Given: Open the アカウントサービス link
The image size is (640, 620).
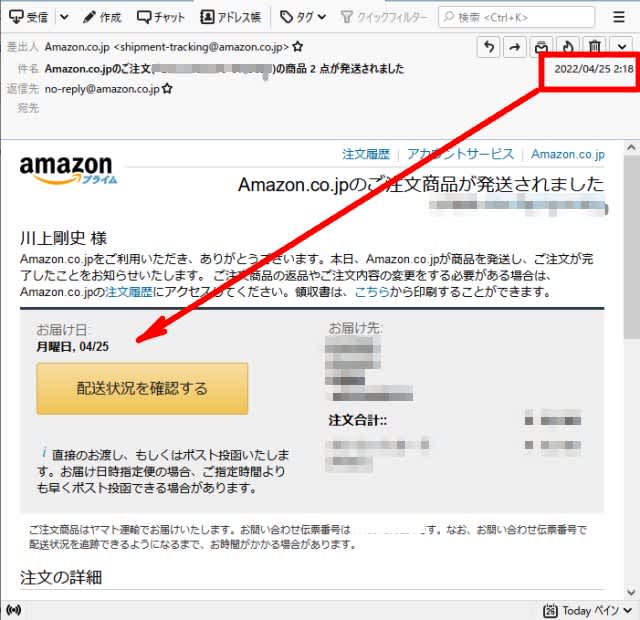Looking at the screenshot, I should [x=460, y=154].
